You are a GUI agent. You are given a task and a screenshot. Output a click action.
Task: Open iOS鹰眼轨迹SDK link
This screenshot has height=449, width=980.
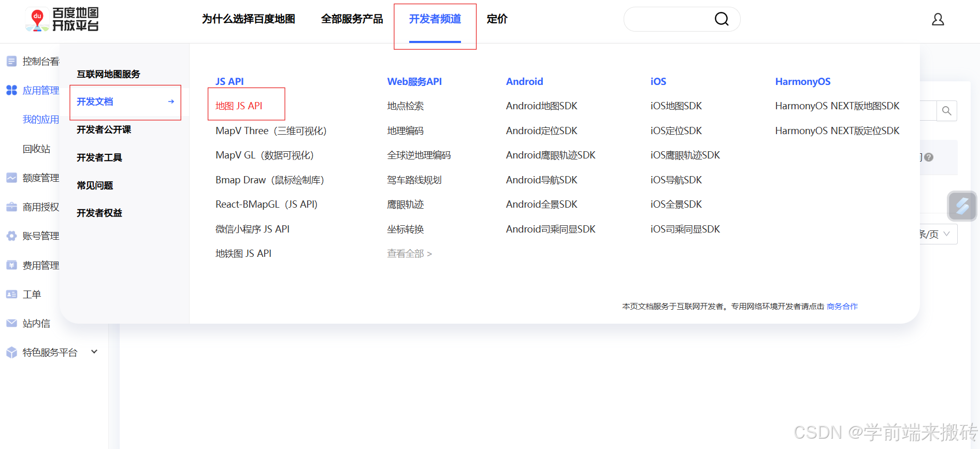pos(685,155)
